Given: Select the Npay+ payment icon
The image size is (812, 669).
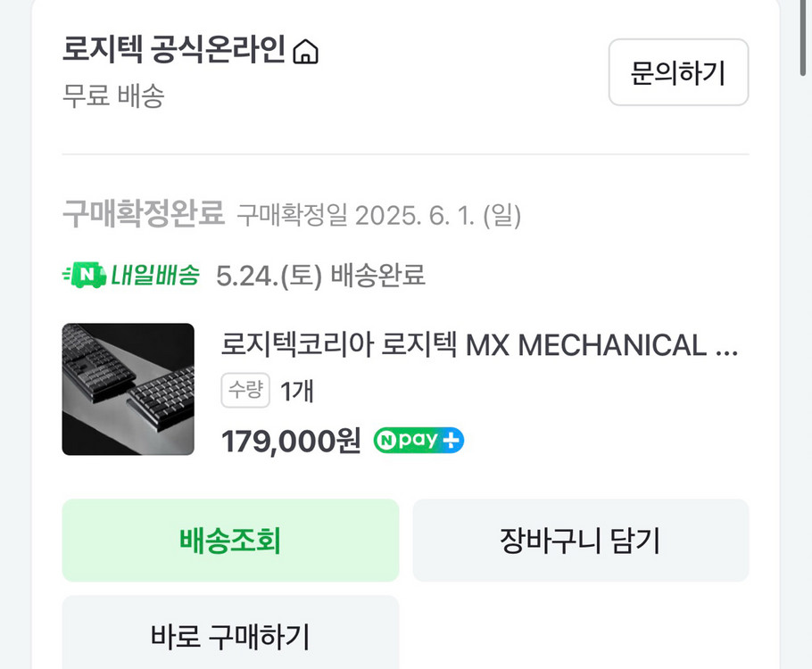Looking at the screenshot, I should click(418, 439).
